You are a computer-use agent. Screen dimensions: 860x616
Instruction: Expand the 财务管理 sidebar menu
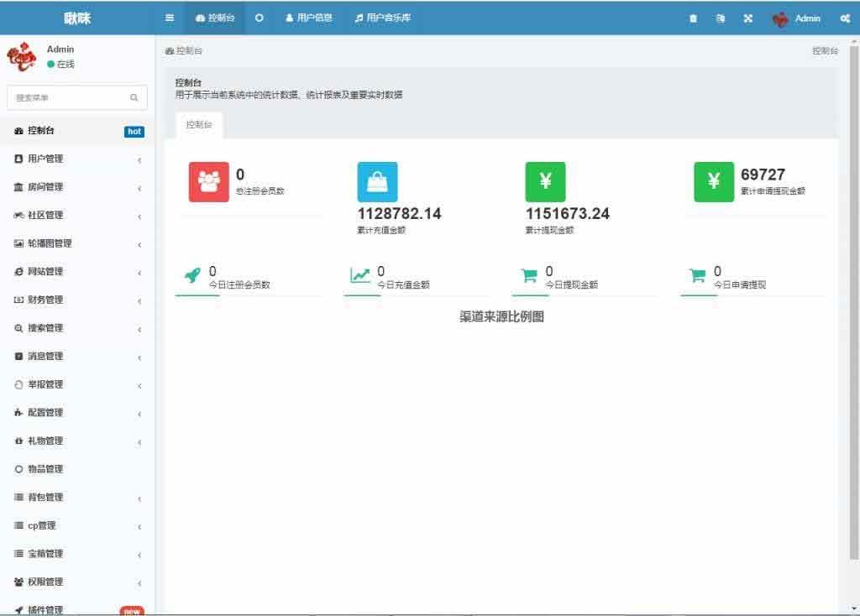[x=76, y=300]
